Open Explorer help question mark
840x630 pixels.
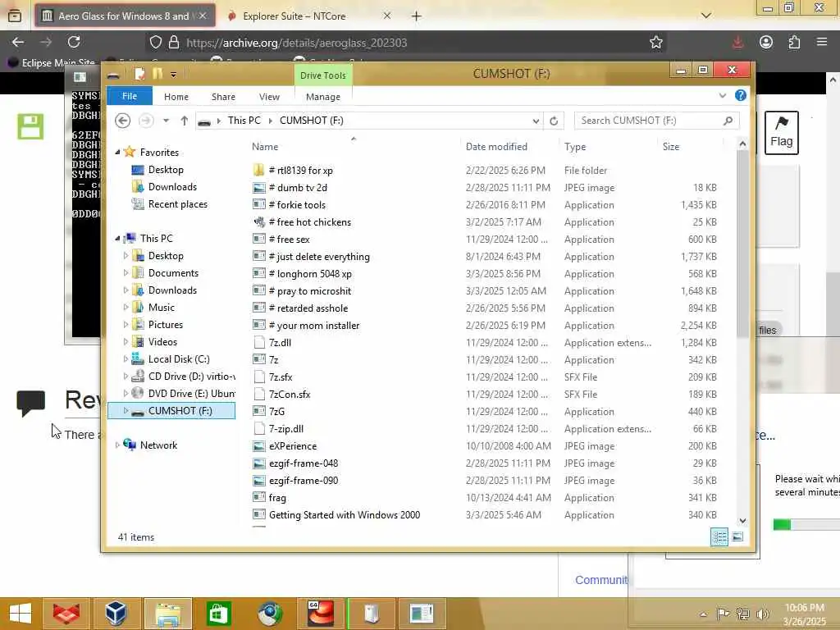click(741, 95)
